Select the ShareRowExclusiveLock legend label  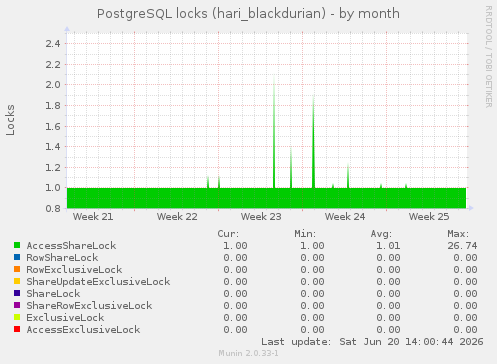(x=89, y=306)
